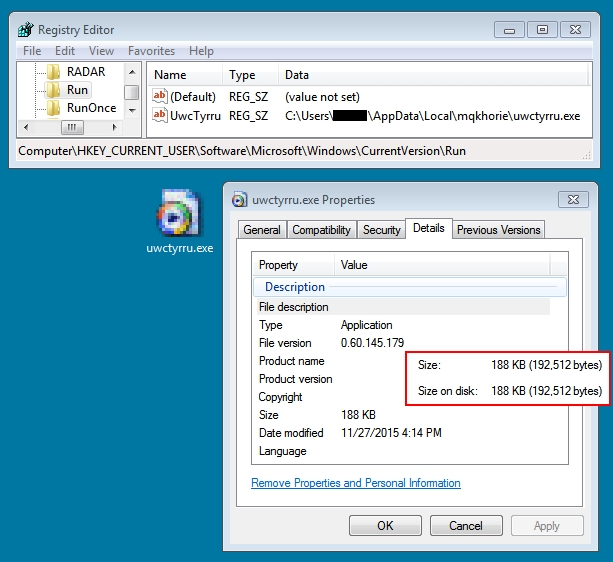Click Cancel in the Properties dialog
Image resolution: width=613 pixels, height=562 pixels.
[466, 526]
